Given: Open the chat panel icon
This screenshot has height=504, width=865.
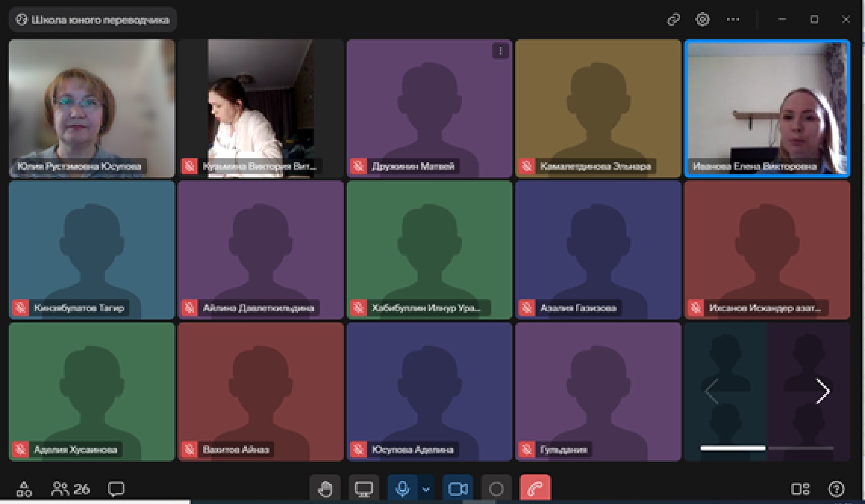Looking at the screenshot, I should (116, 488).
